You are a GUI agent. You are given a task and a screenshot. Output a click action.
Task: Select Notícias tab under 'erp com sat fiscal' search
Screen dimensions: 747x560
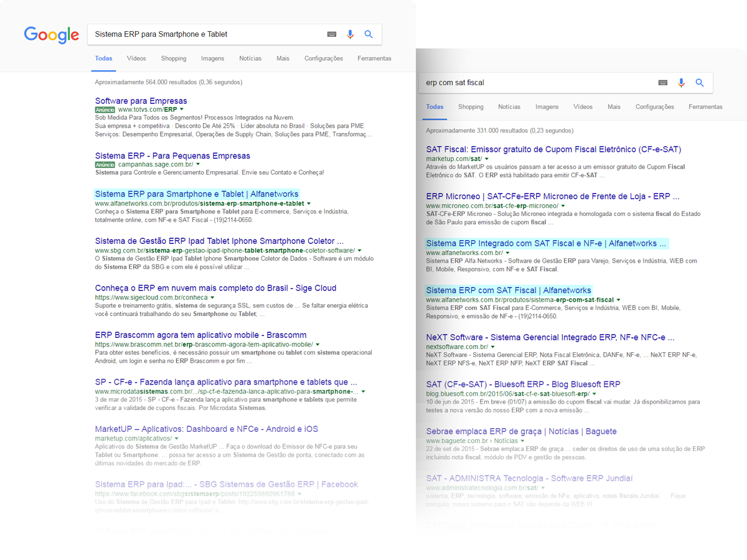[509, 107]
